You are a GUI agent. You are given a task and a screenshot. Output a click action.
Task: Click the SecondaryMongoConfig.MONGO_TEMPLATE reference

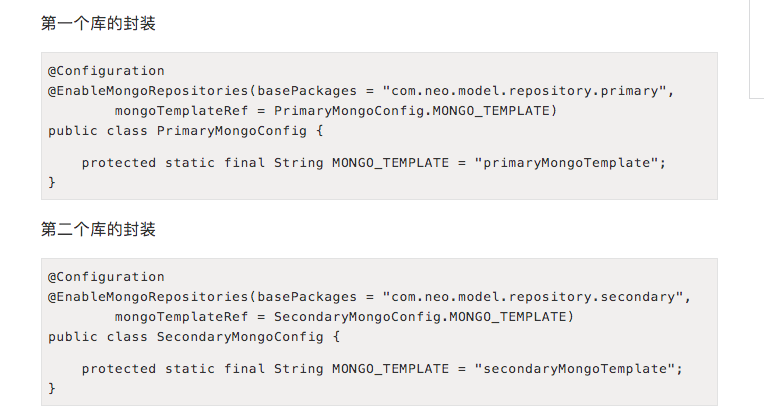tap(423, 317)
